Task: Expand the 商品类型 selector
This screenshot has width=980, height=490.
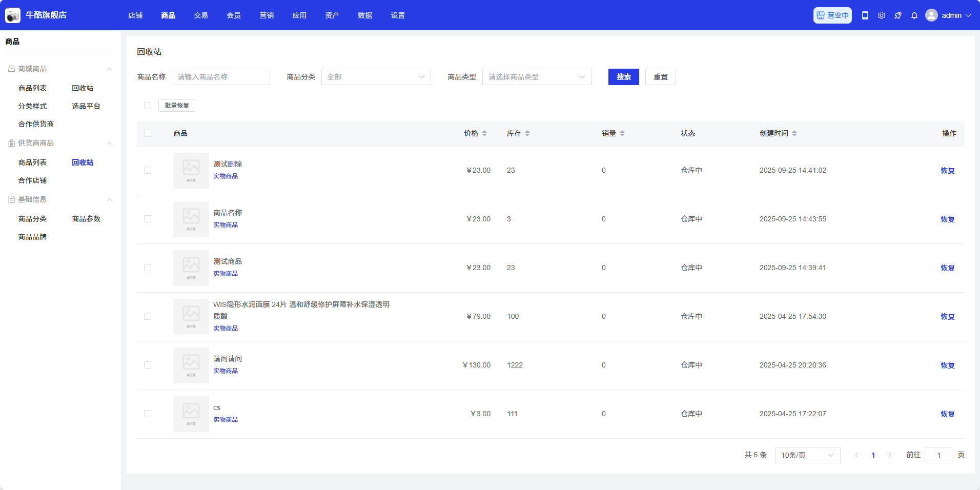Action: [537, 77]
